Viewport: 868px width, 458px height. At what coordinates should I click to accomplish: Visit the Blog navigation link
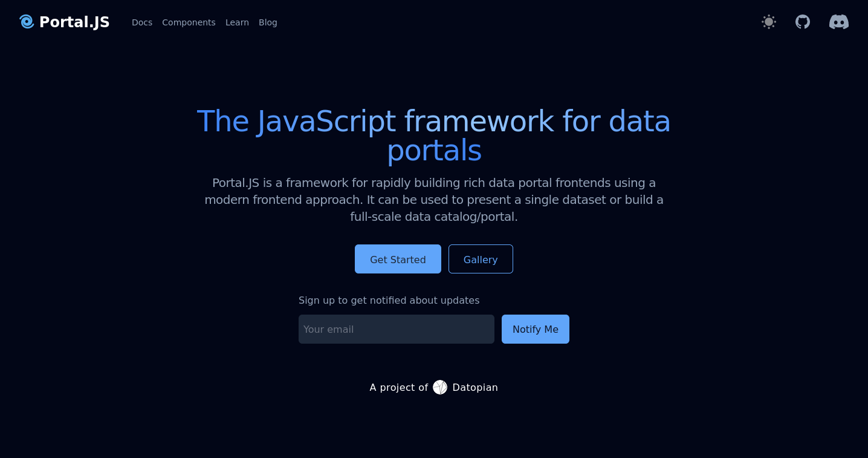268,22
